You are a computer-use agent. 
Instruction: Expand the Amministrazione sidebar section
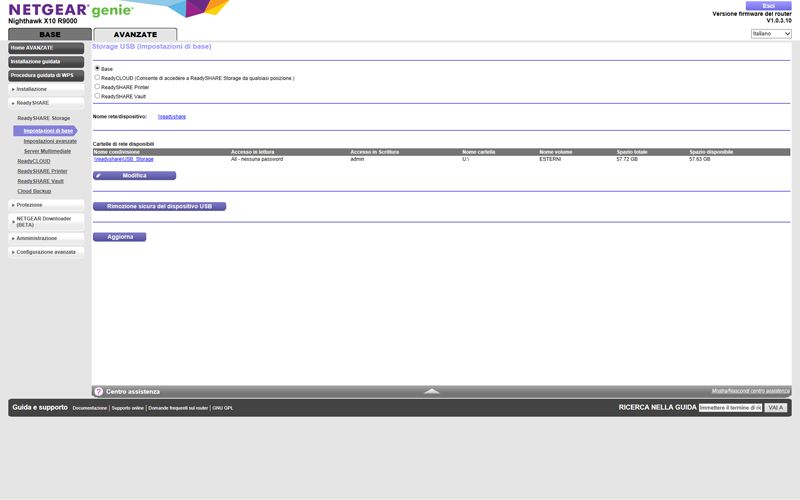pos(46,238)
